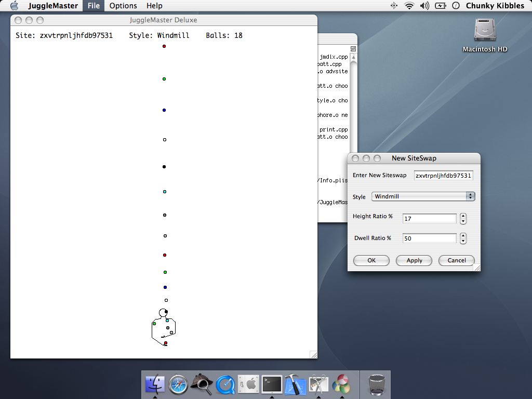Viewport: 532px width, 399px height.
Task: Click the New SiteSwap dialog resize grip
Action: point(477,268)
